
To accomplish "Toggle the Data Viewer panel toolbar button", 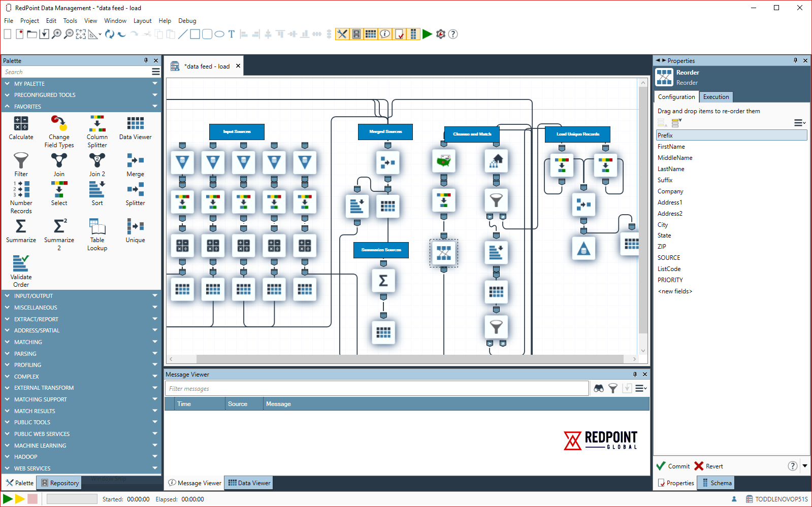I will click(371, 34).
